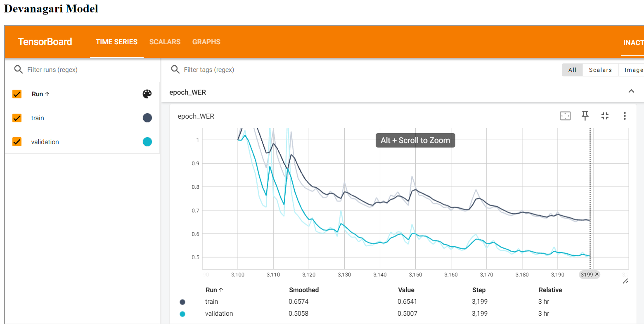
Task: Open the Graphs tab
Action: (206, 42)
